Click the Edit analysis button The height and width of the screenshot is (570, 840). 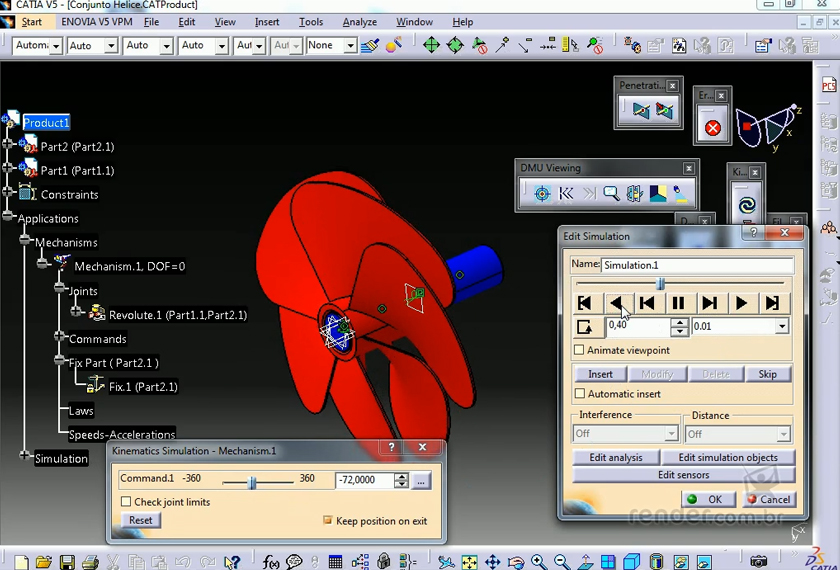[616, 457]
